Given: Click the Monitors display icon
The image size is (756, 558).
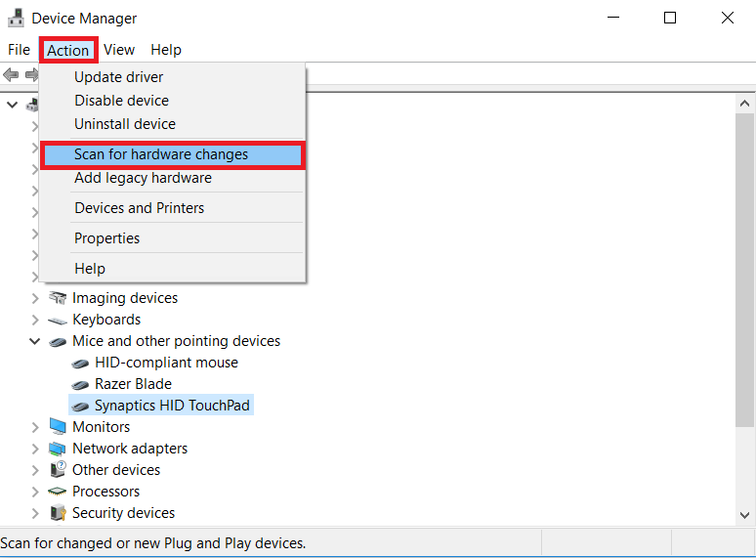Looking at the screenshot, I should coord(58,427).
